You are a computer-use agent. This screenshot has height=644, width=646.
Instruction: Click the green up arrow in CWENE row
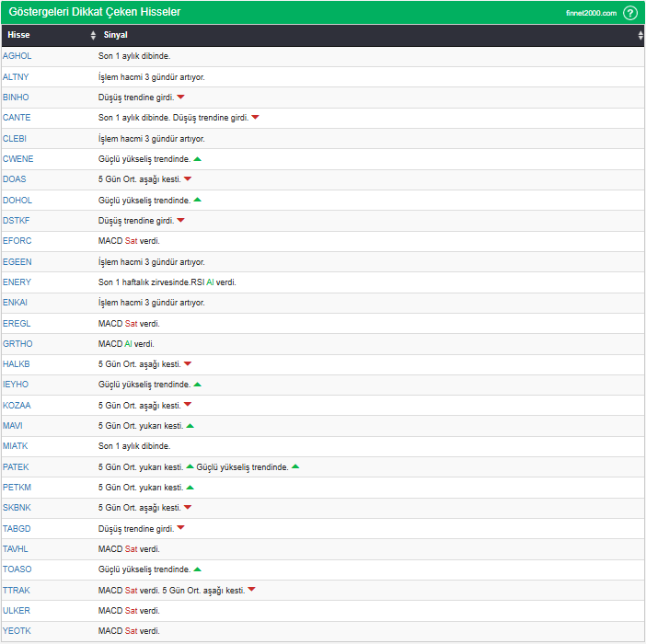pyautogui.click(x=198, y=158)
